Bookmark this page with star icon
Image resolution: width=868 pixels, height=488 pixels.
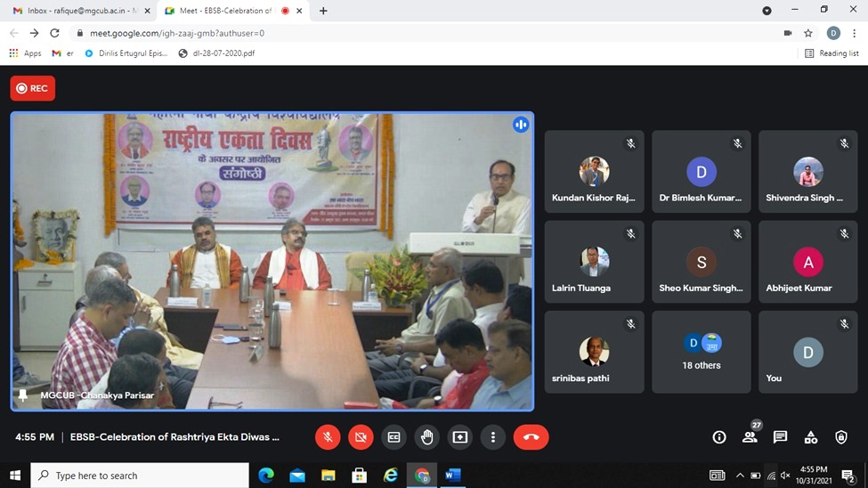pos(808,33)
